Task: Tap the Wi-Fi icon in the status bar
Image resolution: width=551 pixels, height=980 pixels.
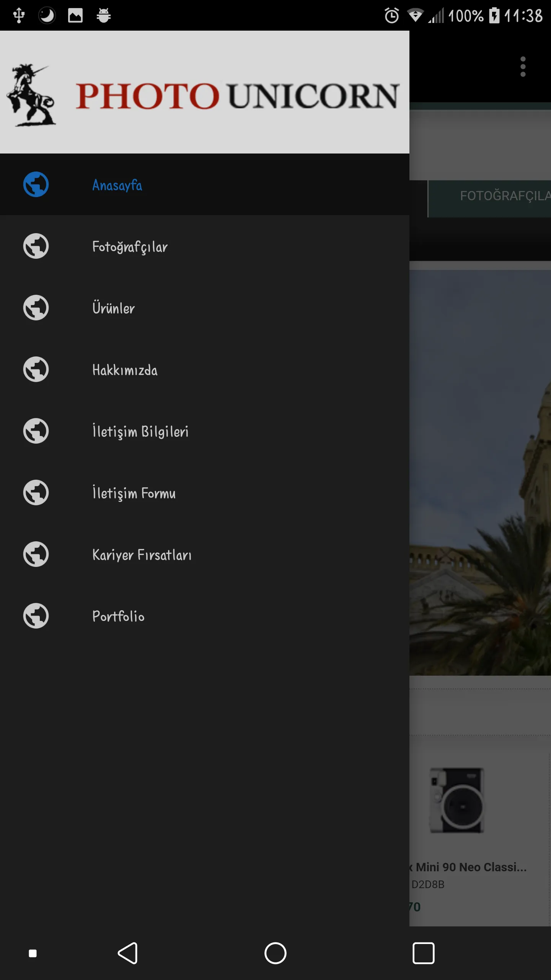Action: click(415, 16)
